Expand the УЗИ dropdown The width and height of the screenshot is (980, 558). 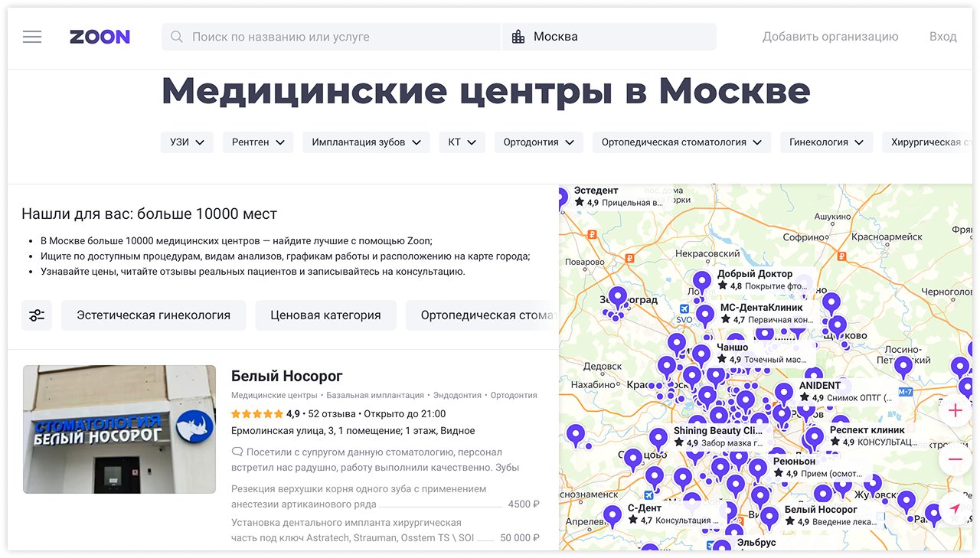pyautogui.click(x=187, y=142)
